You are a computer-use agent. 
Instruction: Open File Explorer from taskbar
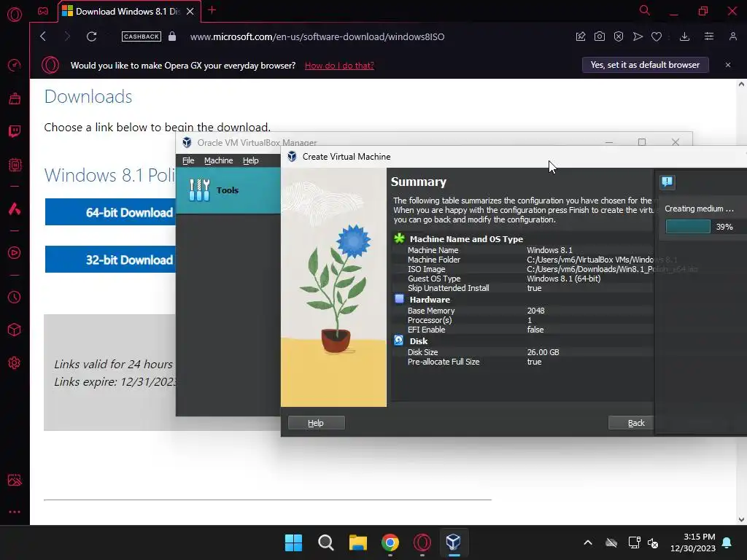[357, 542]
